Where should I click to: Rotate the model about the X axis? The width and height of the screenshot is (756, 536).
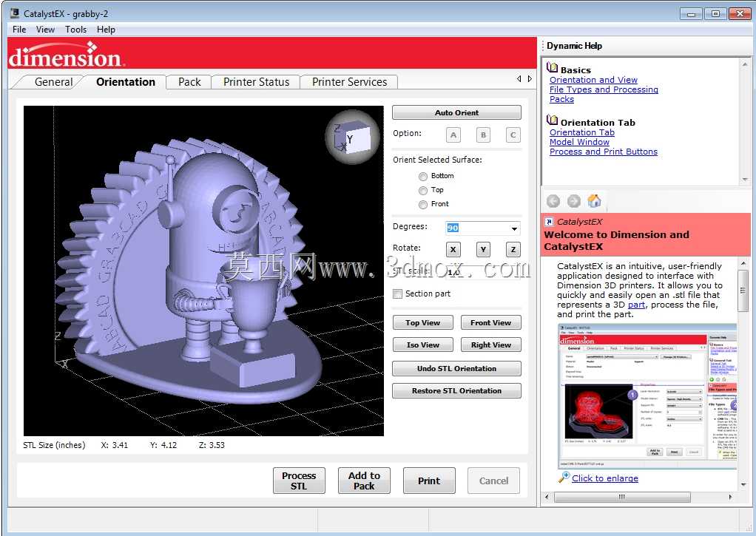pos(453,249)
